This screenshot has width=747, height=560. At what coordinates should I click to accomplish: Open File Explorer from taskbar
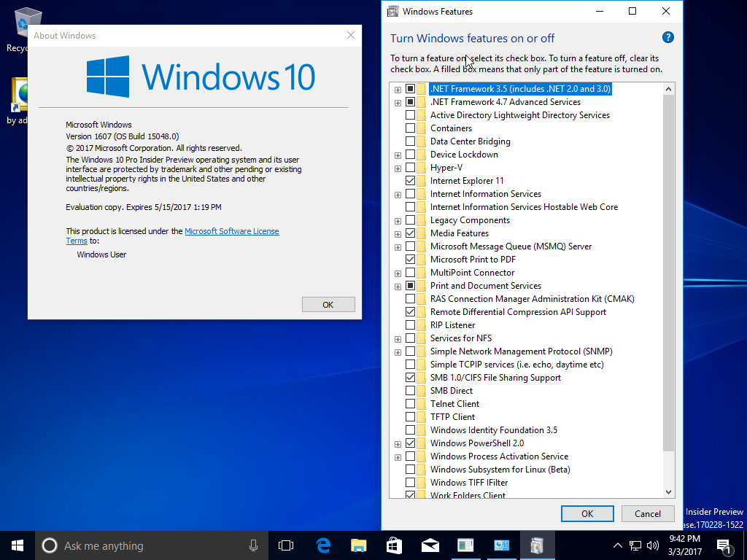coord(359,545)
